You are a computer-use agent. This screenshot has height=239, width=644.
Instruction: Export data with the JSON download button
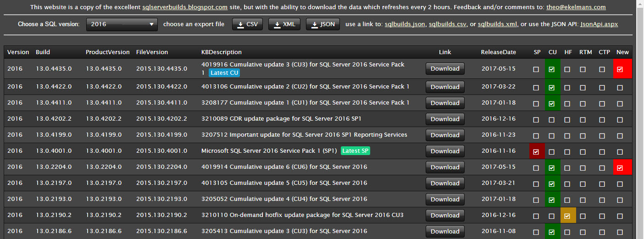(x=322, y=24)
